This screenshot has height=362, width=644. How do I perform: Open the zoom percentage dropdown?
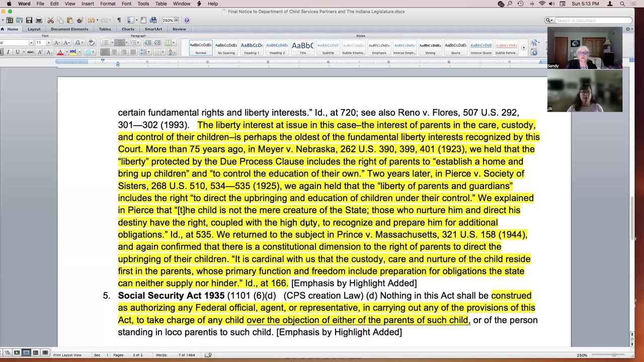point(176,20)
